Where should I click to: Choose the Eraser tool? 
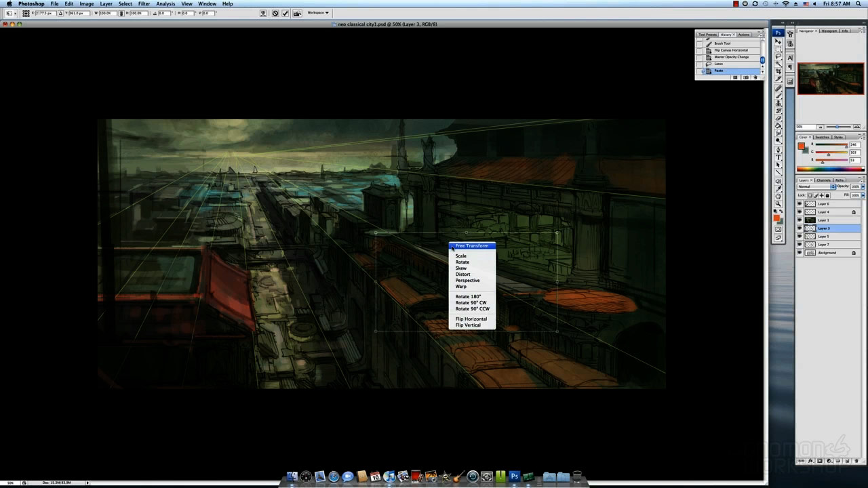tap(778, 119)
